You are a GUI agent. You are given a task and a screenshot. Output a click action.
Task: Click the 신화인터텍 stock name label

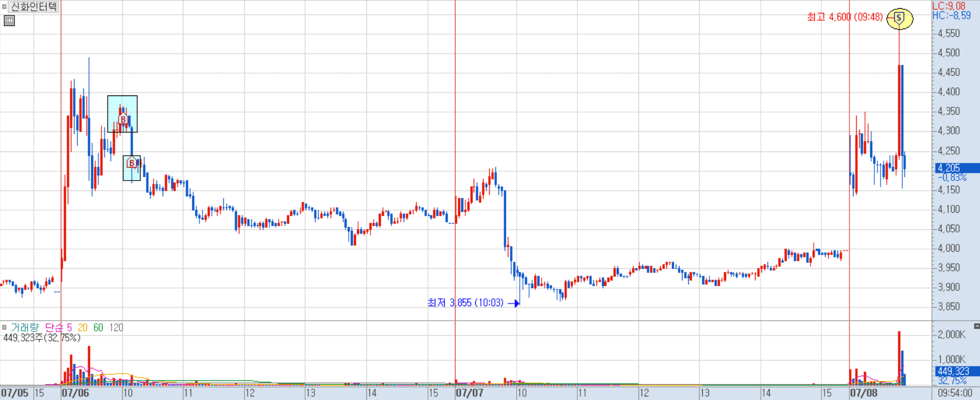tap(34, 7)
